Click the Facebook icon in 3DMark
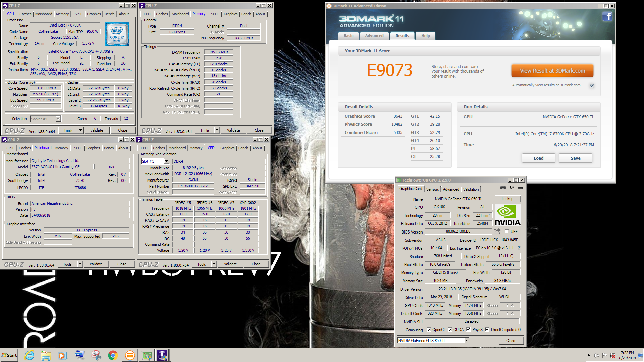The width and height of the screenshot is (644, 362). click(x=607, y=17)
